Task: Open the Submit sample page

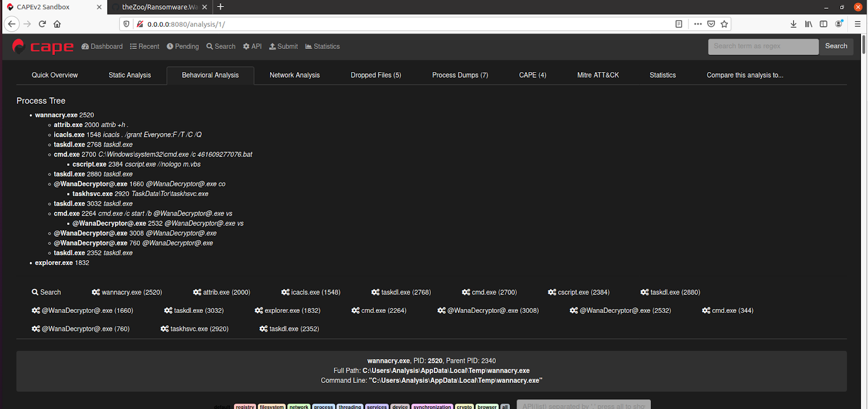Action: pyautogui.click(x=283, y=47)
